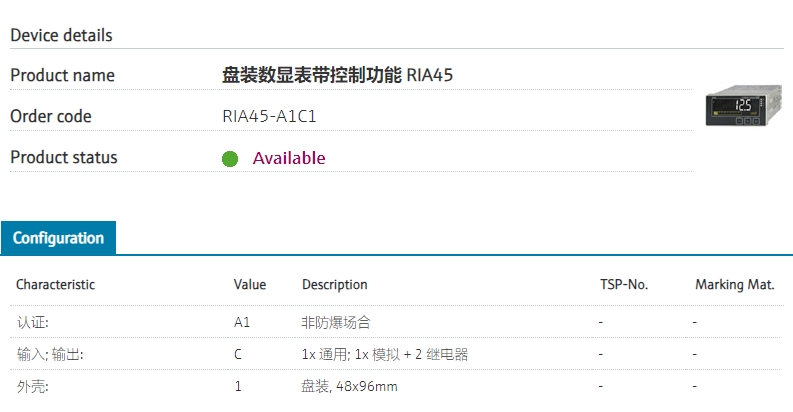Select the order code RIA45-A1C1

coord(270,116)
